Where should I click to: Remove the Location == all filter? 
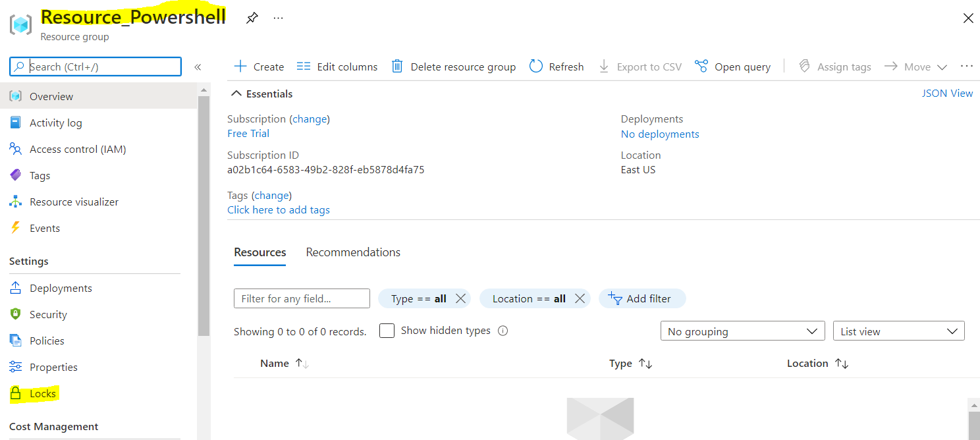coord(580,298)
